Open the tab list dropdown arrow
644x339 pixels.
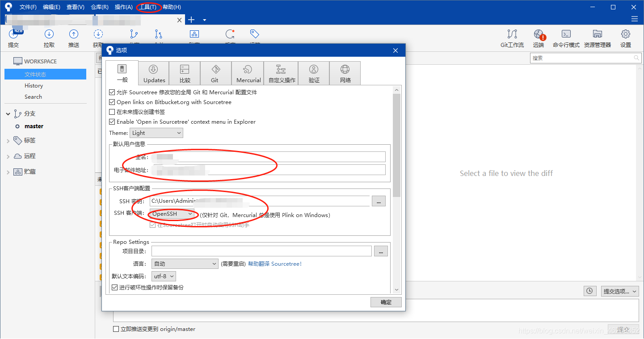click(204, 20)
